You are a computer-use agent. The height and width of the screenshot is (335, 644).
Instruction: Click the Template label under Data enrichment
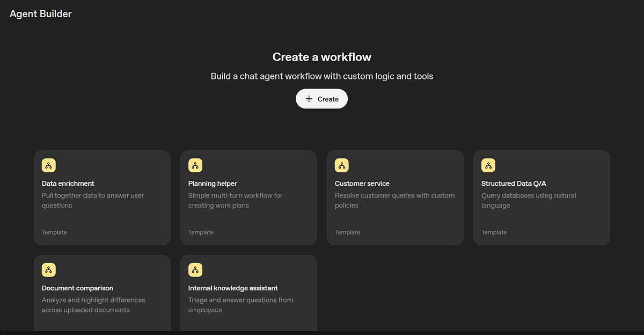(x=54, y=232)
